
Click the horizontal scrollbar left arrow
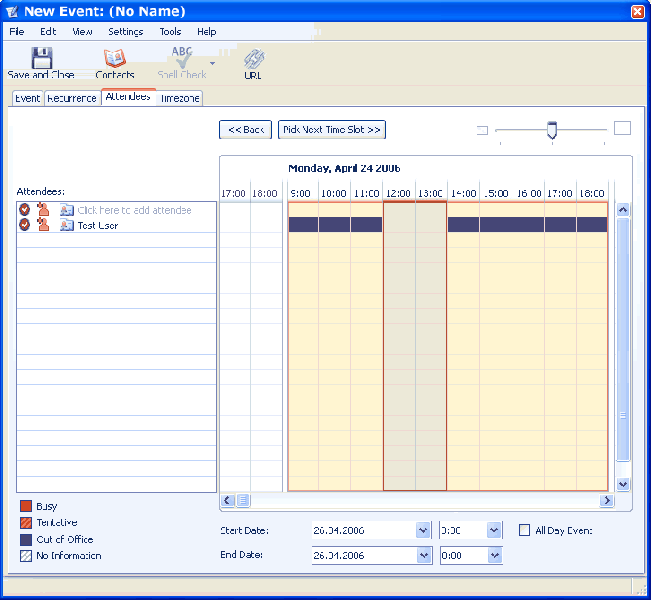tap(228, 500)
